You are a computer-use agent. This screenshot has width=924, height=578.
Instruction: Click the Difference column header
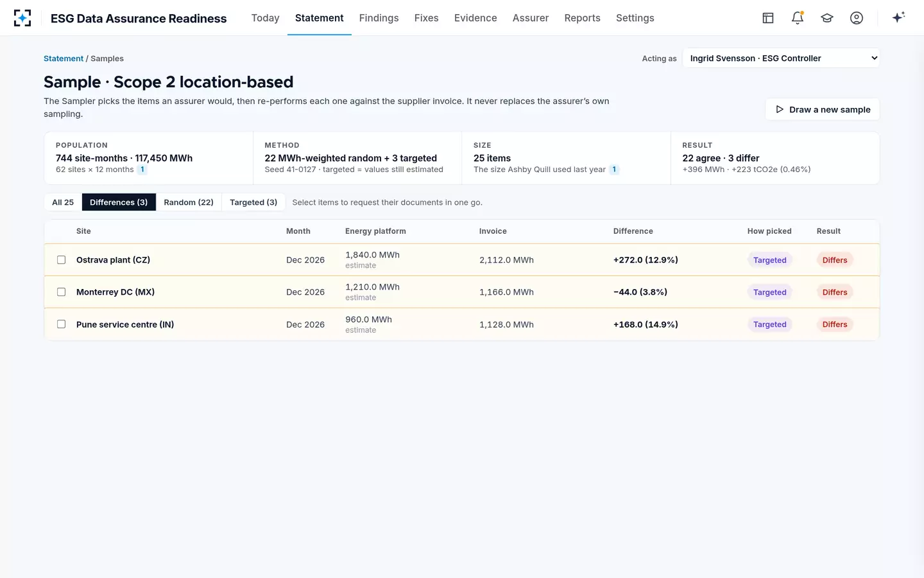[633, 231]
